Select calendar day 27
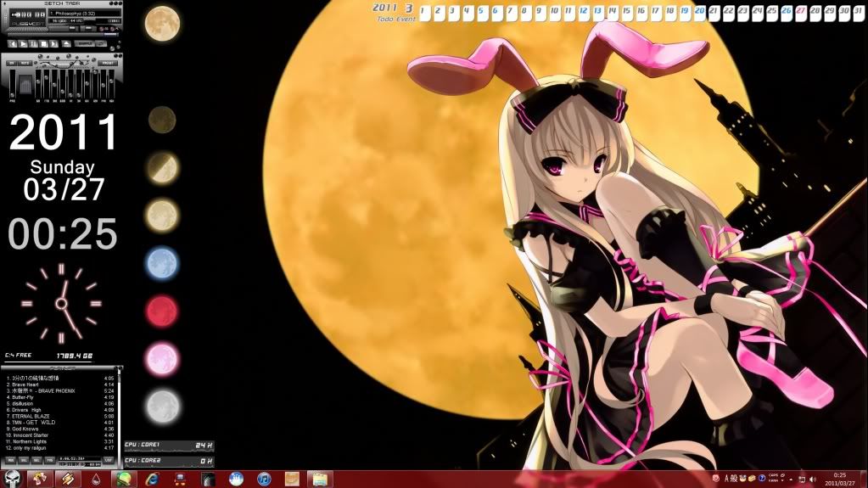 pos(801,13)
